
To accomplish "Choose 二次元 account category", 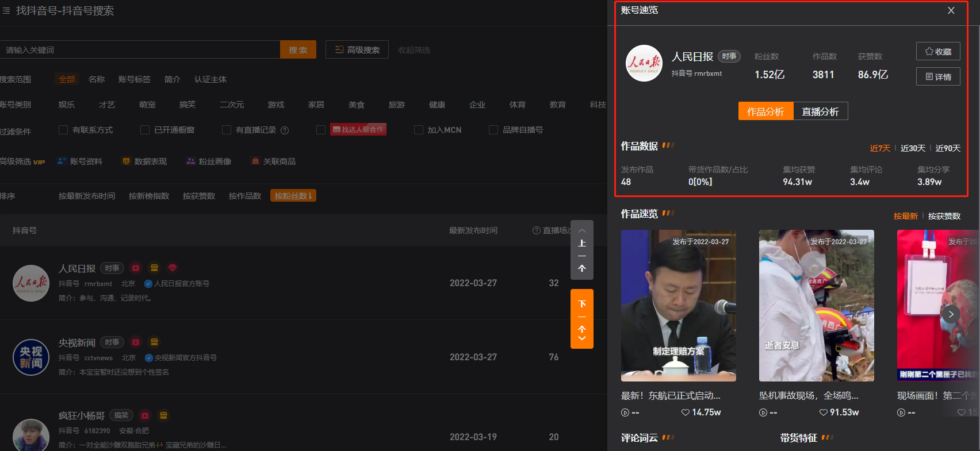I will point(232,105).
